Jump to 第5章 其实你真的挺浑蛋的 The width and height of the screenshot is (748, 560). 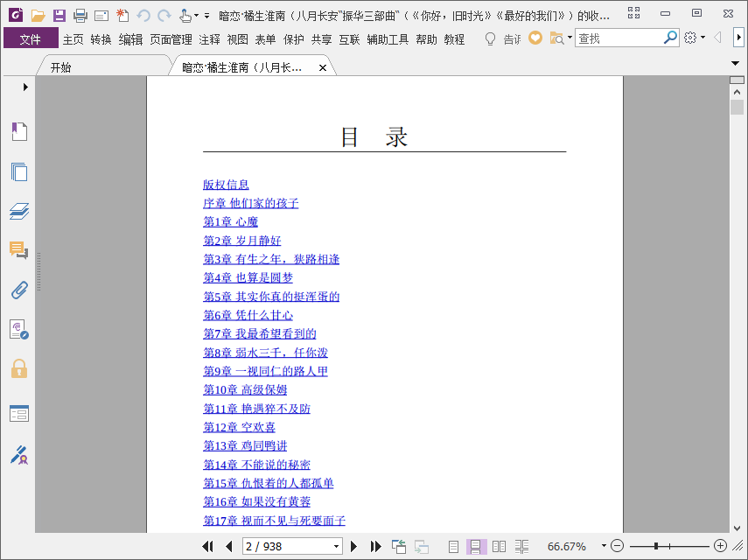(271, 297)
